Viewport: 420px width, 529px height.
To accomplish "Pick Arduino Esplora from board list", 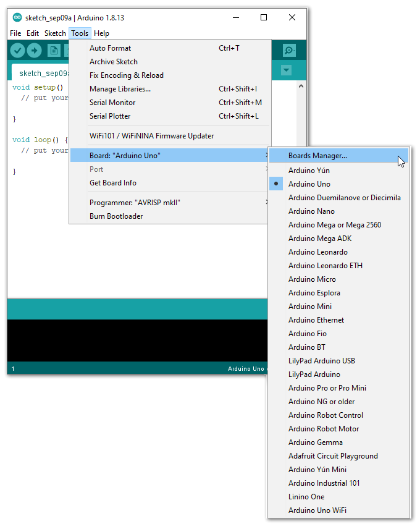I will 338,293.
